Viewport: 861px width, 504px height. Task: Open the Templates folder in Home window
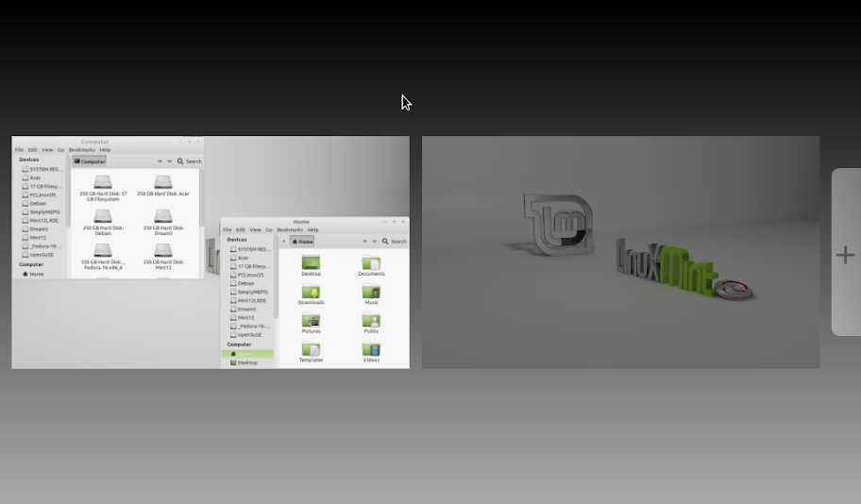tap(311, 352)
